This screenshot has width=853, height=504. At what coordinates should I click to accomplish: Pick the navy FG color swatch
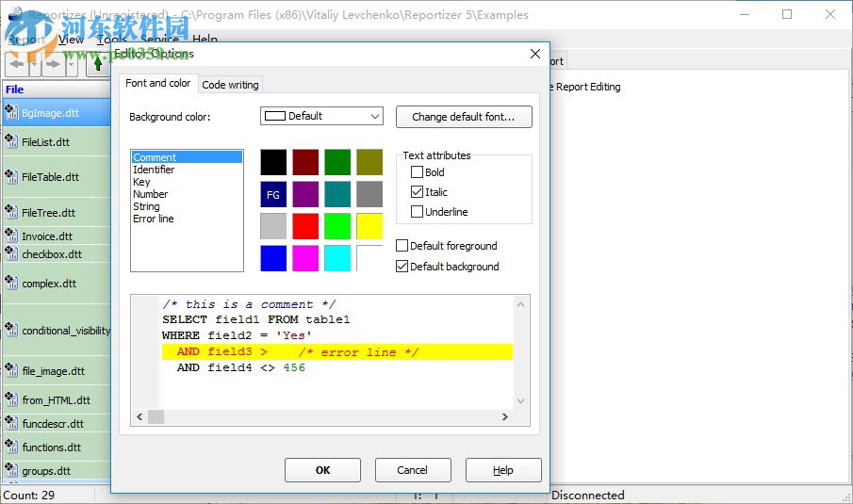273,194
